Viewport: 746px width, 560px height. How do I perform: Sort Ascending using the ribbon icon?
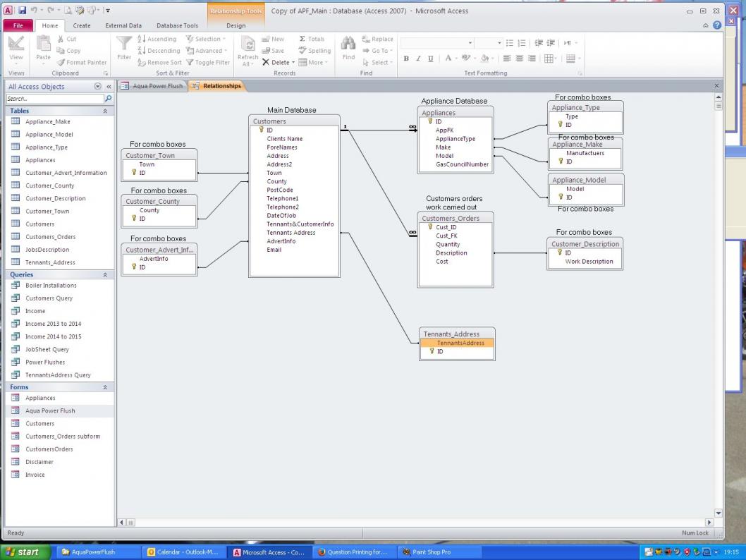[x=141, y=39]
